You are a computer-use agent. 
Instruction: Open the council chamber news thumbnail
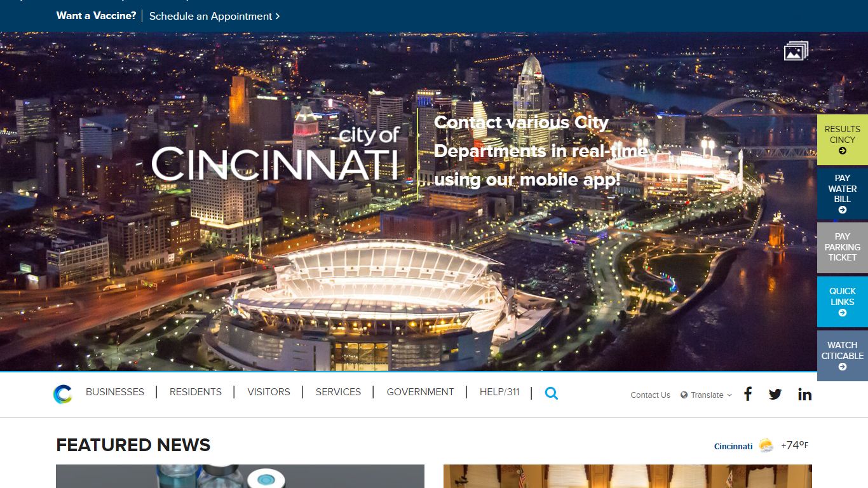[628, 476]
